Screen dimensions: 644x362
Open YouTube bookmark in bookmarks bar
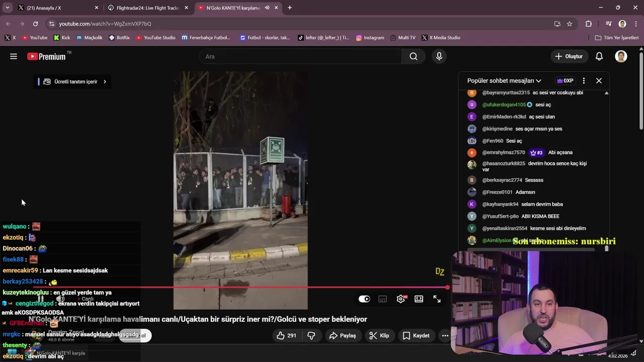click(x=35, y=38)
